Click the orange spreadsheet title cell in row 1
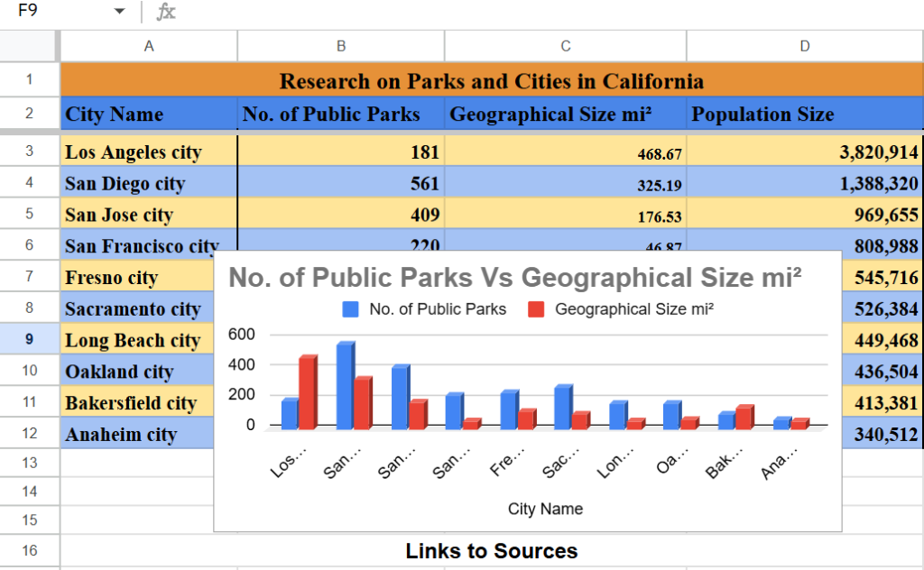924x570 pixels. pyautogui.click(x=491, y=81)
